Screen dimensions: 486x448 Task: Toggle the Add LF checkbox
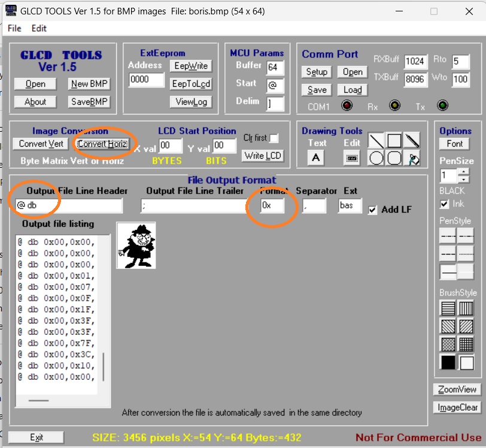pyautogui.click(x=372, y=210)
